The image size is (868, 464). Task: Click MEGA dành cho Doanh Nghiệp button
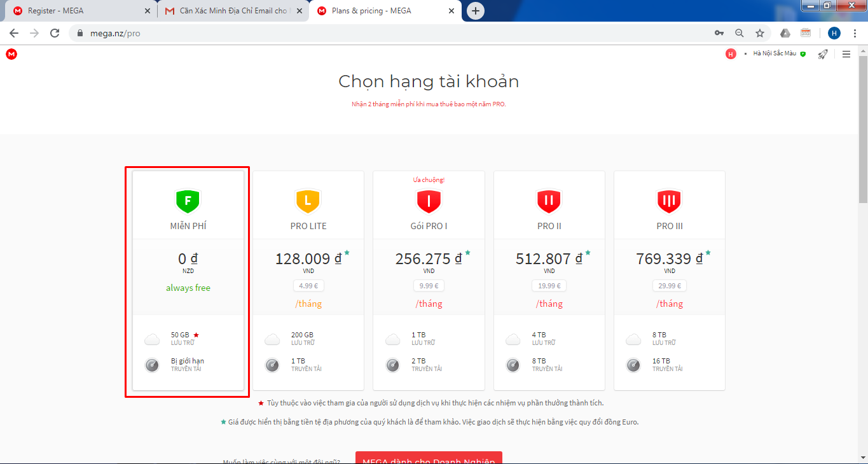429,458
